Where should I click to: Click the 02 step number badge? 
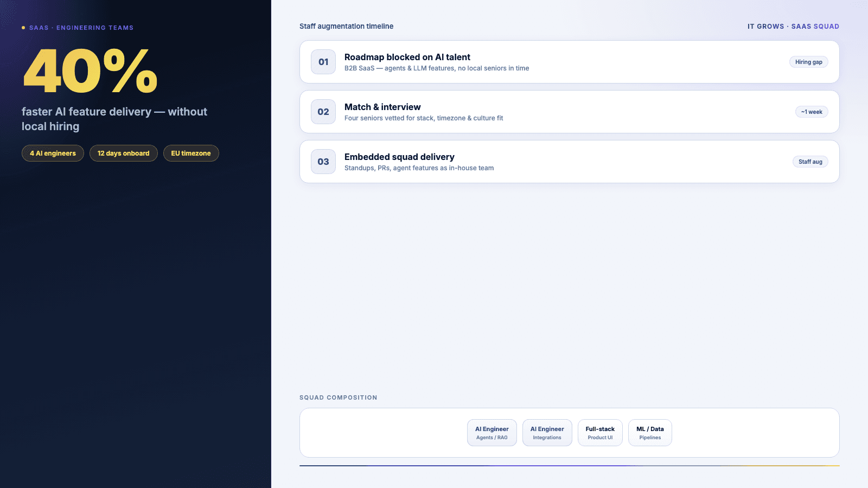tap(323, 112)
